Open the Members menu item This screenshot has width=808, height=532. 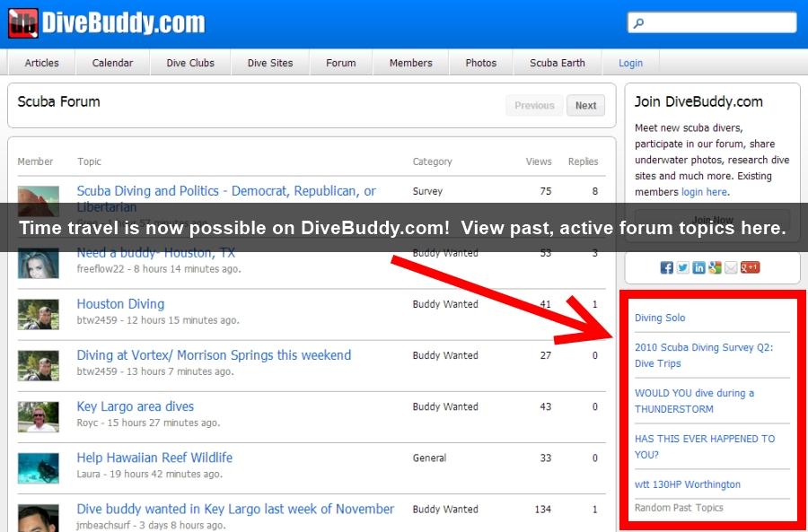(x=410, y=63)
